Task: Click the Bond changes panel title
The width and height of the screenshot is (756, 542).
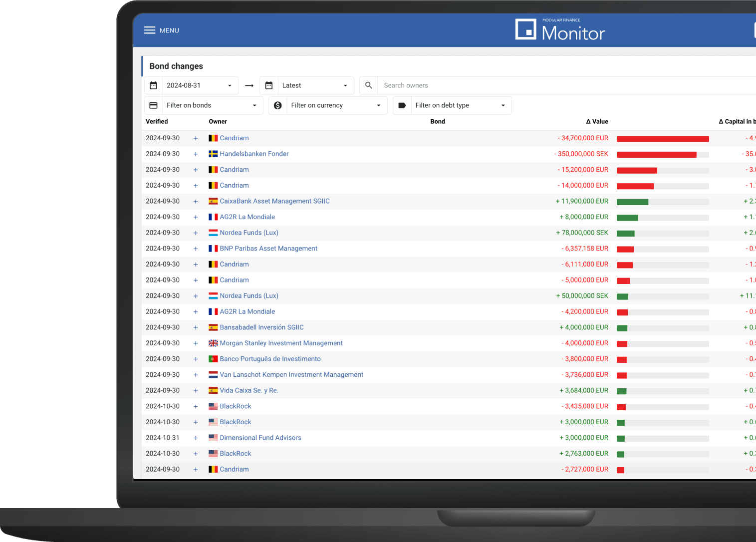Action: pyautogui.click(x=176, y=66)
